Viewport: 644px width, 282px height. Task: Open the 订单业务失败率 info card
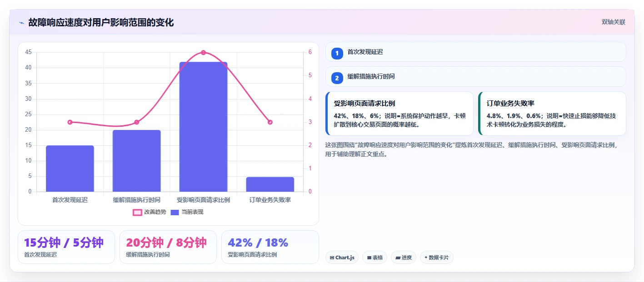(x=552, y=114)
